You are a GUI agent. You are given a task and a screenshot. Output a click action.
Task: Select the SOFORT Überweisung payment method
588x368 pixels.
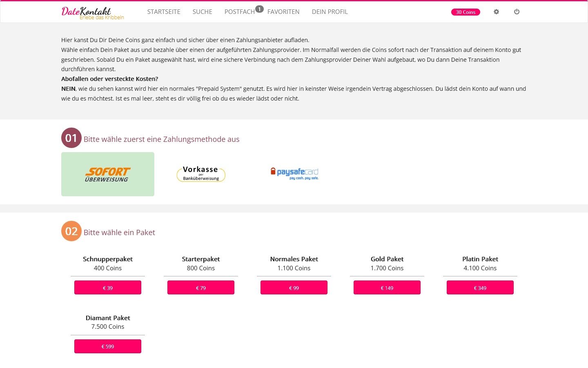pos(108,174)
